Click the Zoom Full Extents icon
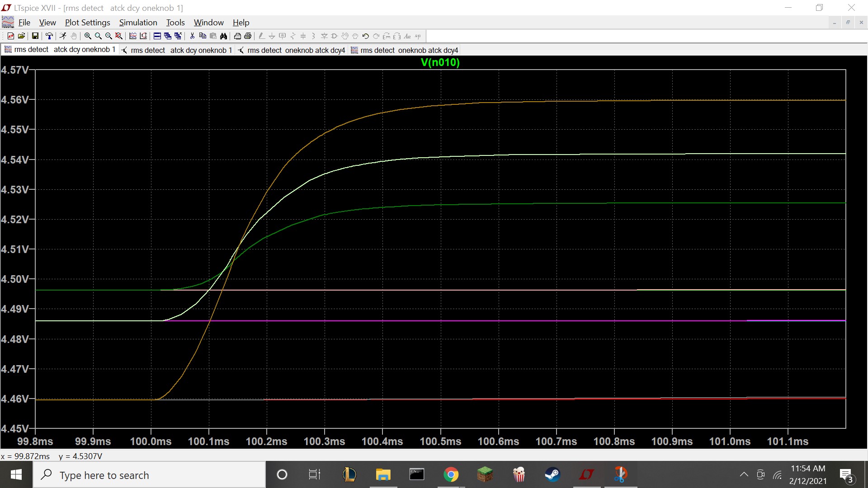This screenshot has height=488, width=868. [119, 36]
